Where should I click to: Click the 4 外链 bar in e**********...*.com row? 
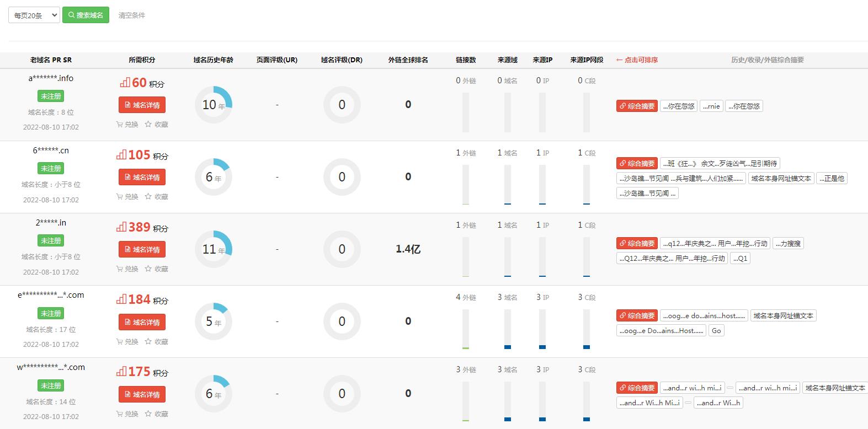(466, 329)
